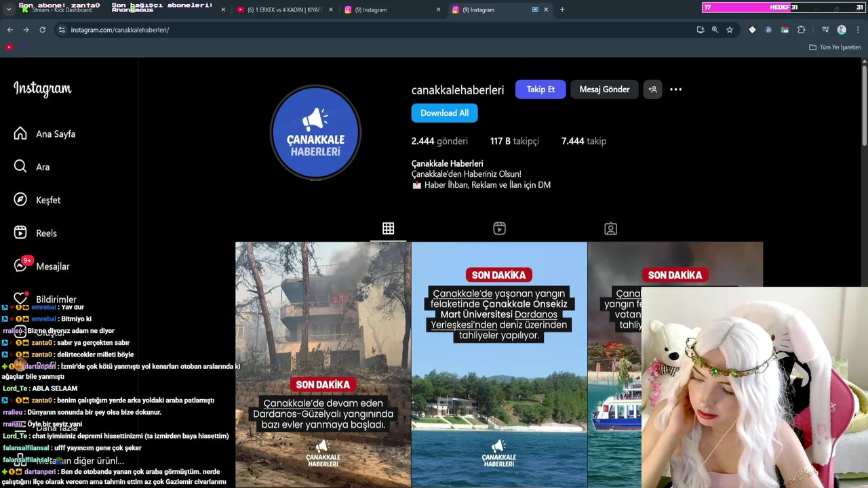Reload the Instagram page
Viewport: 868px width, 488px height.
coord(42,30)
